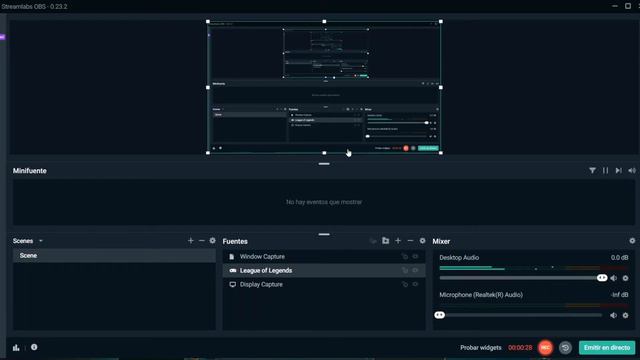Viewport: 640px width, 360px height.
Task: Open the performance stats chart icon
Action: [16, 348]
